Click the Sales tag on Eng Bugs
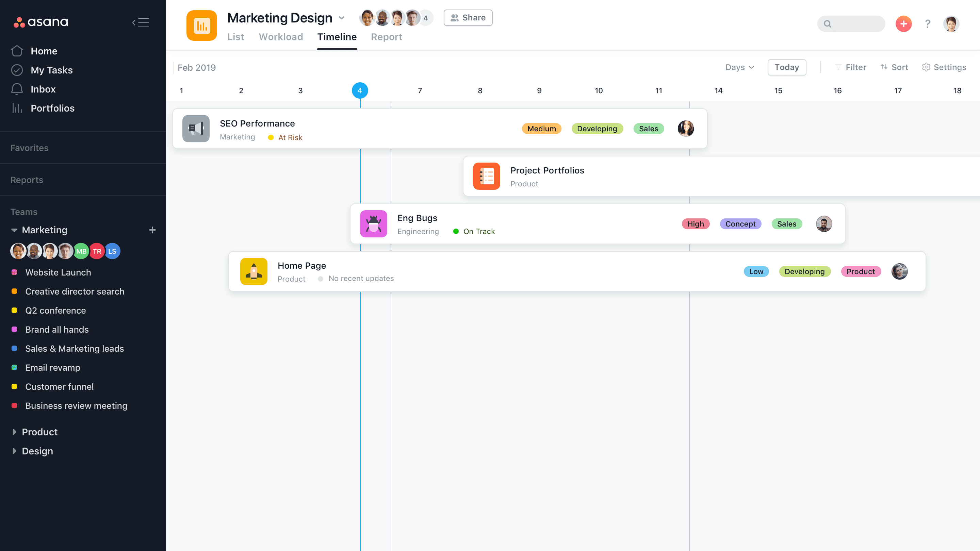Image resolution: width=980 pixels, height=551 pixels. (786, 223)
